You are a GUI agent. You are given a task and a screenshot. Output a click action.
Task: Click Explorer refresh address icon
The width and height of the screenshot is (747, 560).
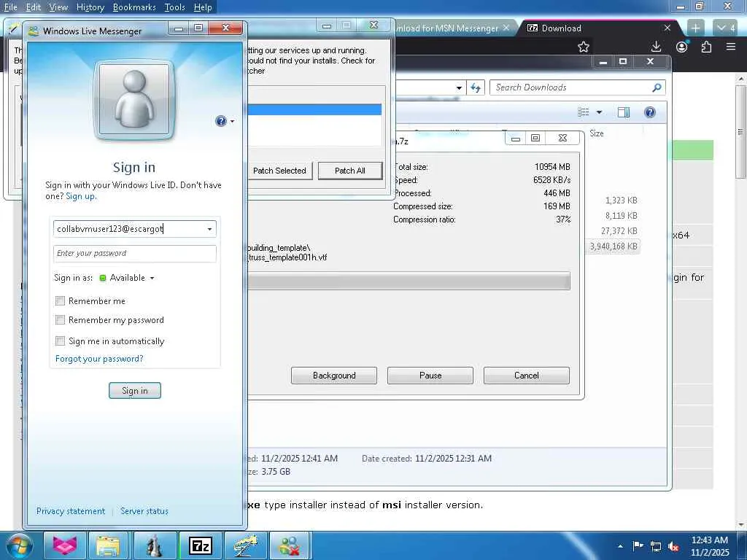476,87
